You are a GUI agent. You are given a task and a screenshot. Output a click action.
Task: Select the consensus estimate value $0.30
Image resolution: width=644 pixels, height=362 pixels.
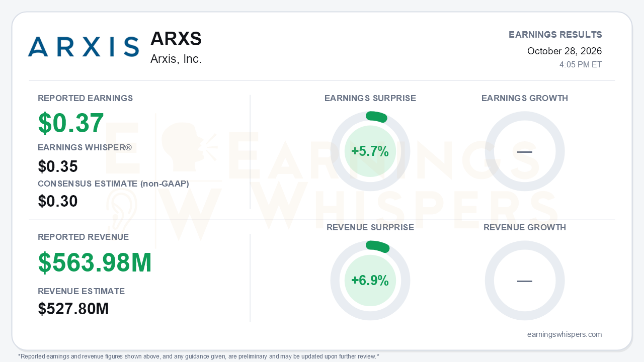pyautogui.click(x=58, y=201)
